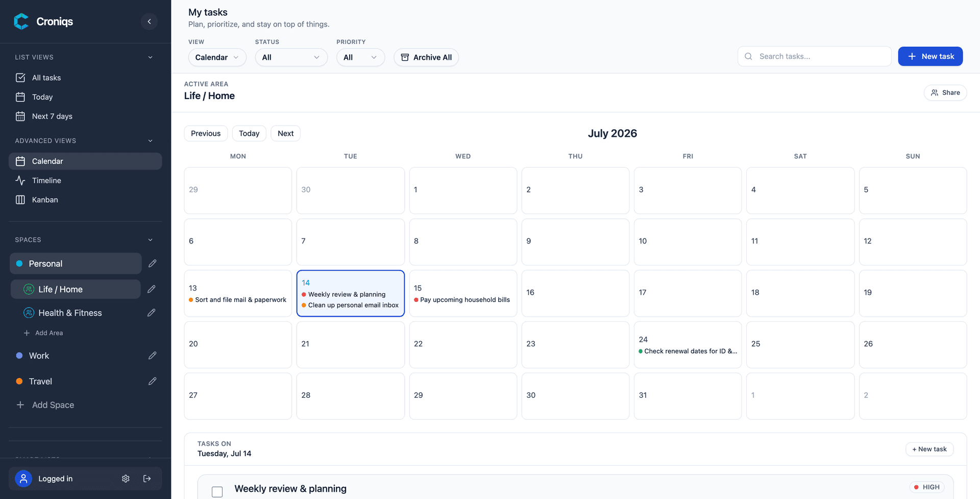Click the Next 7 days calendar icon
Viewport: 980px width, 499px height.
click(x=20, y=116)
